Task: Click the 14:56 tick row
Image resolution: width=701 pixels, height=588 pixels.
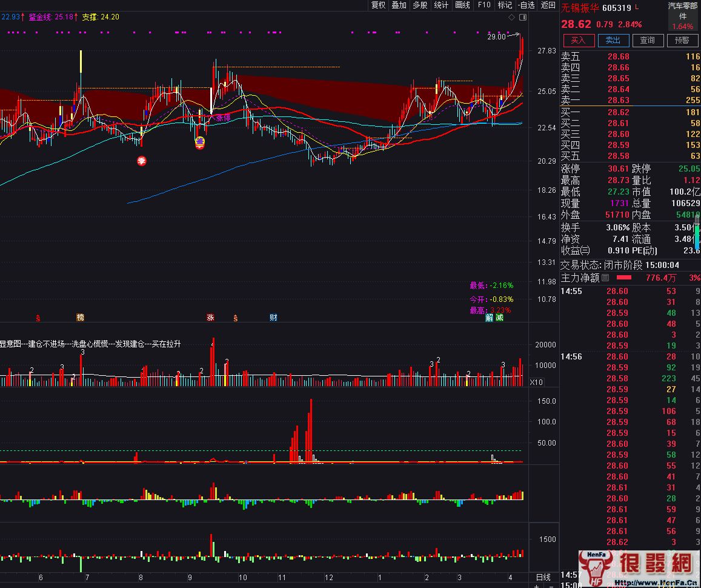Action: tap(630, 356)
